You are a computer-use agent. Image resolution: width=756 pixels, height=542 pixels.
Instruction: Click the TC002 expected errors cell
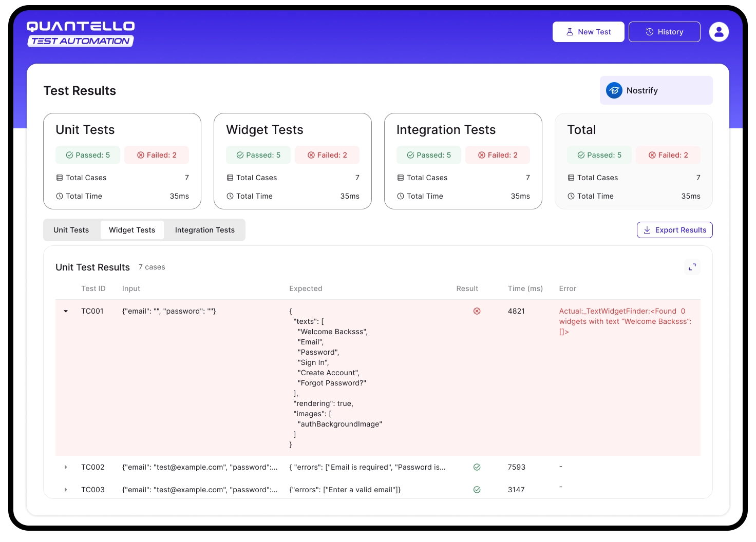pos(368,467)
